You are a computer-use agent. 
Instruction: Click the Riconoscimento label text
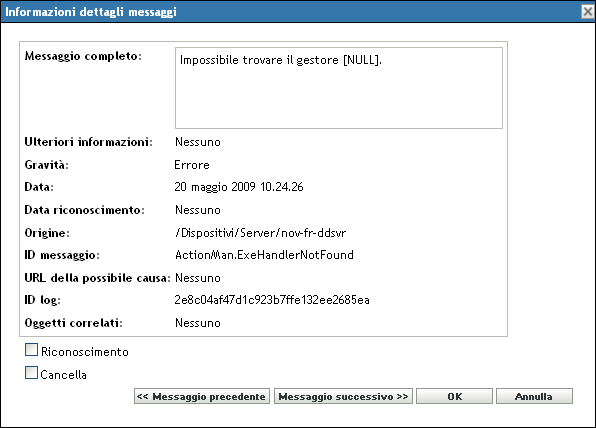(x=85, y=352)
